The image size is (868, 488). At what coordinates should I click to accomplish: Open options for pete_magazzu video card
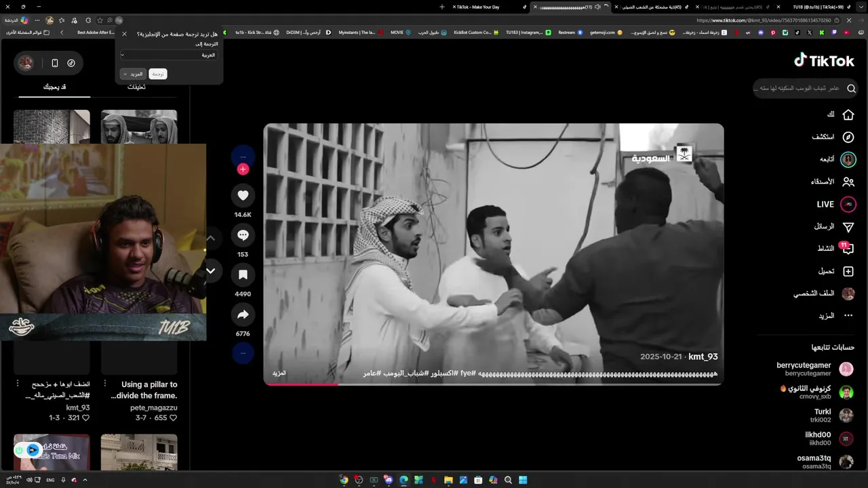pyautogui.click(x=106, y=384)
